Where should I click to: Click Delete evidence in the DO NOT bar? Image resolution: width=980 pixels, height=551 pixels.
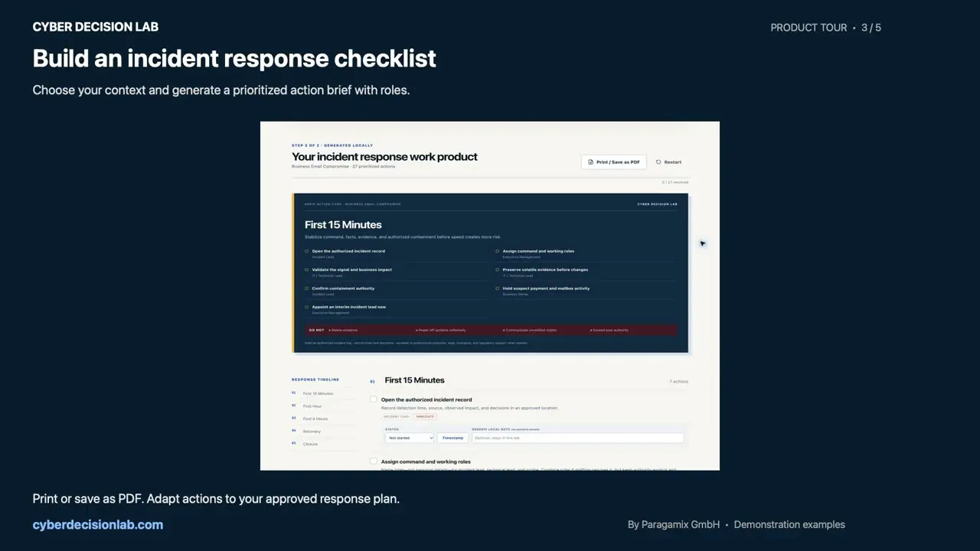tap(343, 330)
